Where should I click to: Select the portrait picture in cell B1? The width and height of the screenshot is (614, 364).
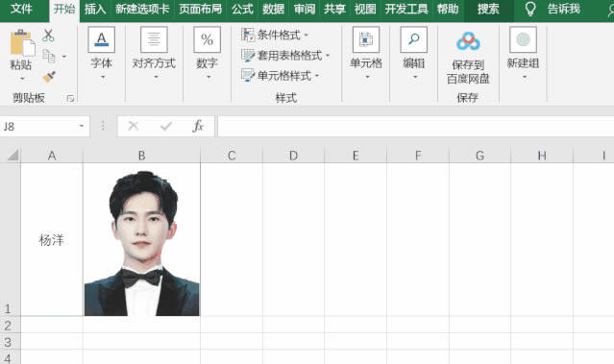click(x=142, y=243)
